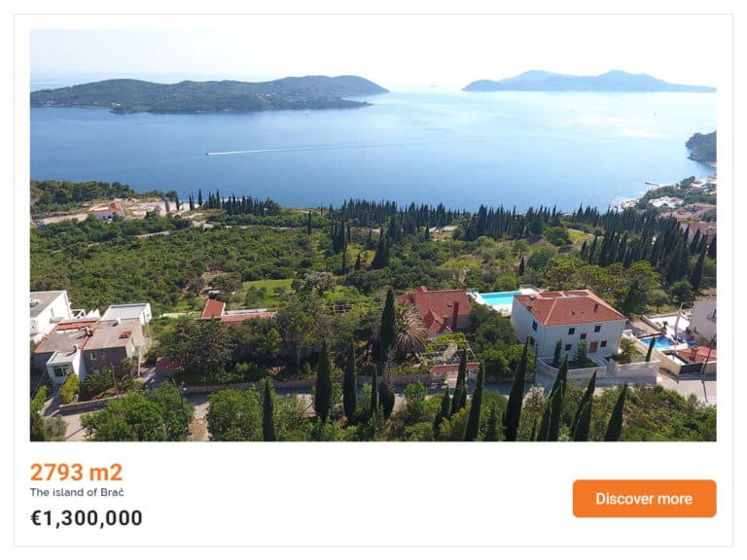
Task: Click the pale sky above the islands
Action: [x=372, y=50]
